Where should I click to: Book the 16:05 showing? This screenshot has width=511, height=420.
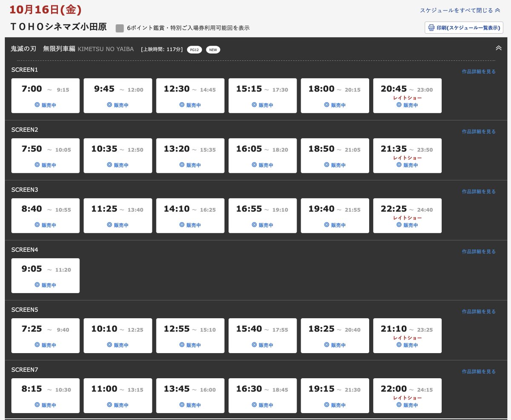263,156
